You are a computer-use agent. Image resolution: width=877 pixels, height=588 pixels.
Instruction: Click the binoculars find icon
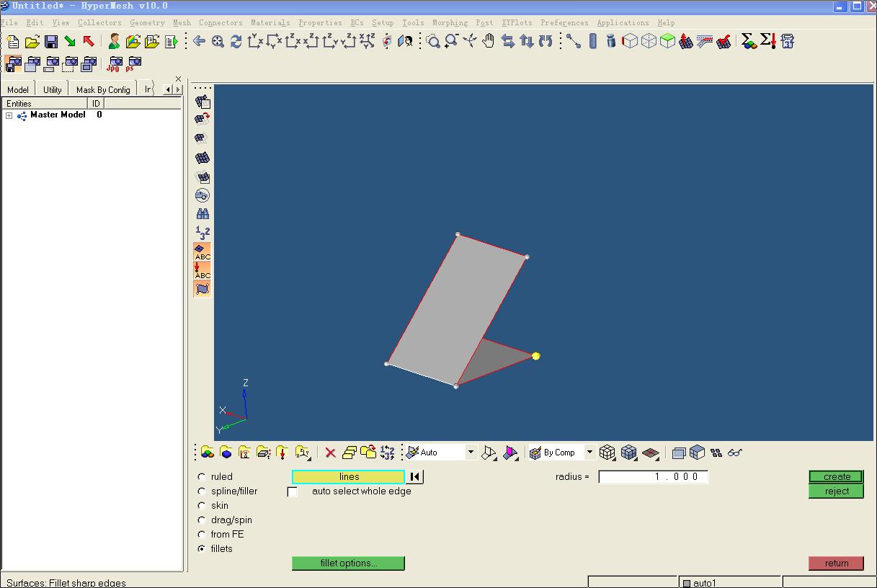coord(202,214)
